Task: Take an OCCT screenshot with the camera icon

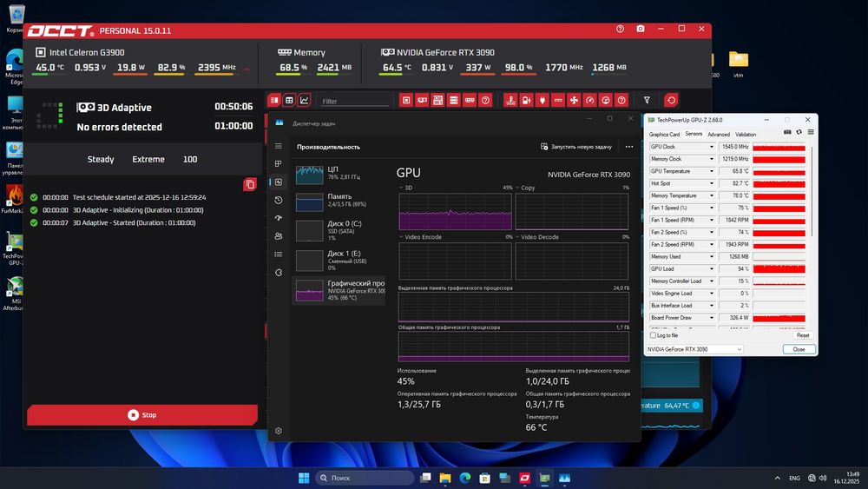Action: 641,29
